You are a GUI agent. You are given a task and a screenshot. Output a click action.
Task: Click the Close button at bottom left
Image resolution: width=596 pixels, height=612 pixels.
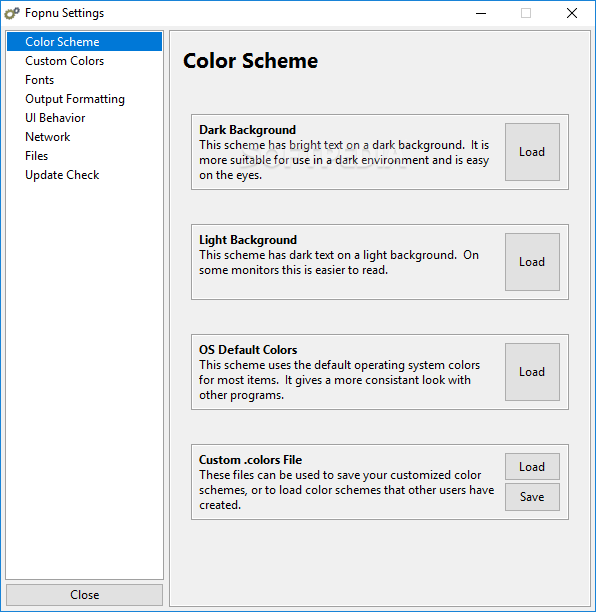point(84,594)
